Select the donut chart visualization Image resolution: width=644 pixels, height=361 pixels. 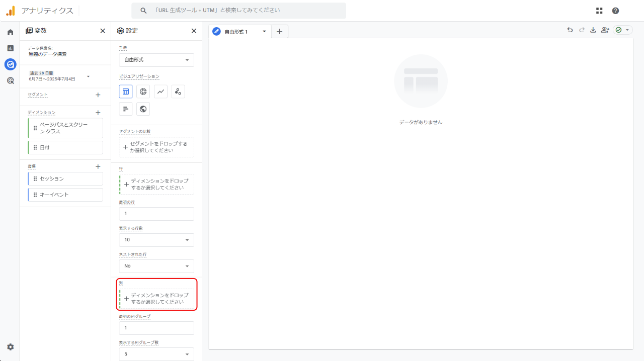[143, 92]
